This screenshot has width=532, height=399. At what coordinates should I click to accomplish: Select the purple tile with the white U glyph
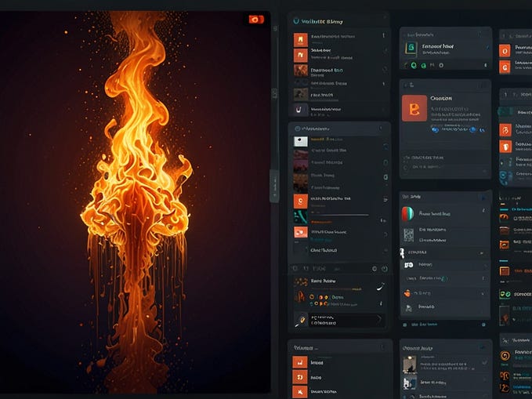[300, 110]
